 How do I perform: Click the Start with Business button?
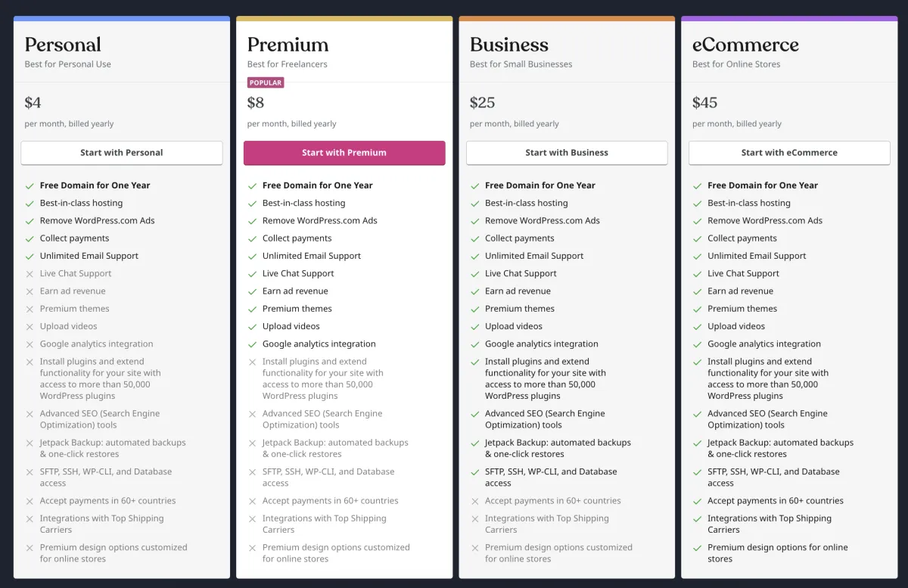(x=567, y=153)
